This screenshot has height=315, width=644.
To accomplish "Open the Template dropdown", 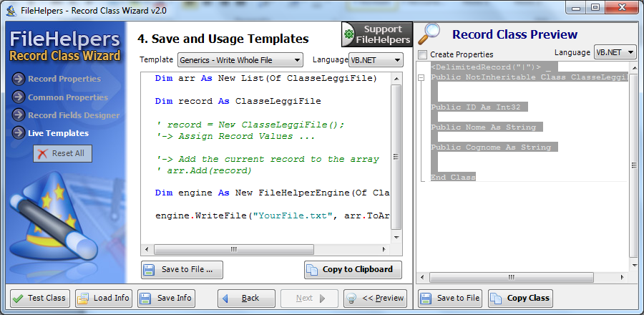I will coord(240,60).
